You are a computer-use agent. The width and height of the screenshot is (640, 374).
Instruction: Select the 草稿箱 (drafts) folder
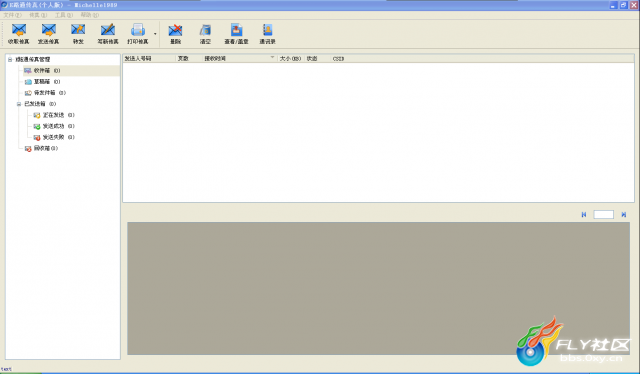[47, 82]
